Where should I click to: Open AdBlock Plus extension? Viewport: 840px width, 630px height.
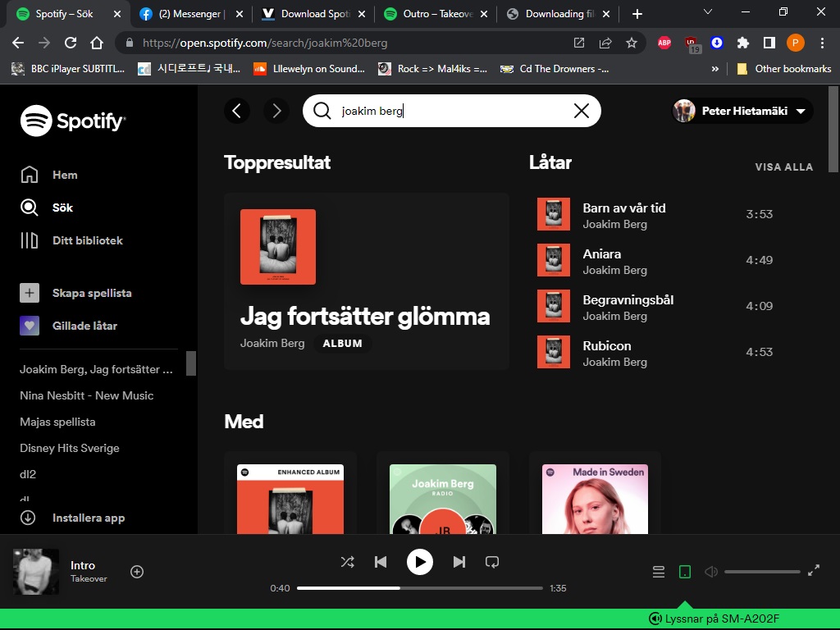coord(664,43)
